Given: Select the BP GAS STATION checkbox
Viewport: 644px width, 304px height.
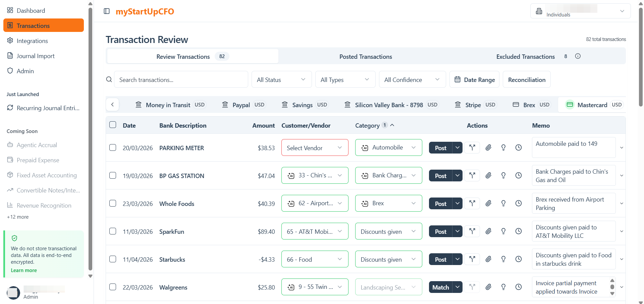Looking at the screenshot, I should coord(113,175).
